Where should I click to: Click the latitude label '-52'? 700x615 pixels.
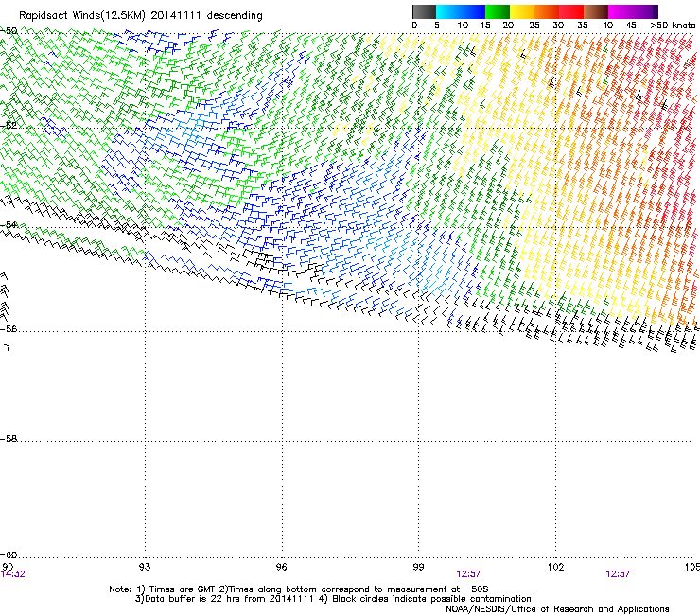tap(9, 126)
